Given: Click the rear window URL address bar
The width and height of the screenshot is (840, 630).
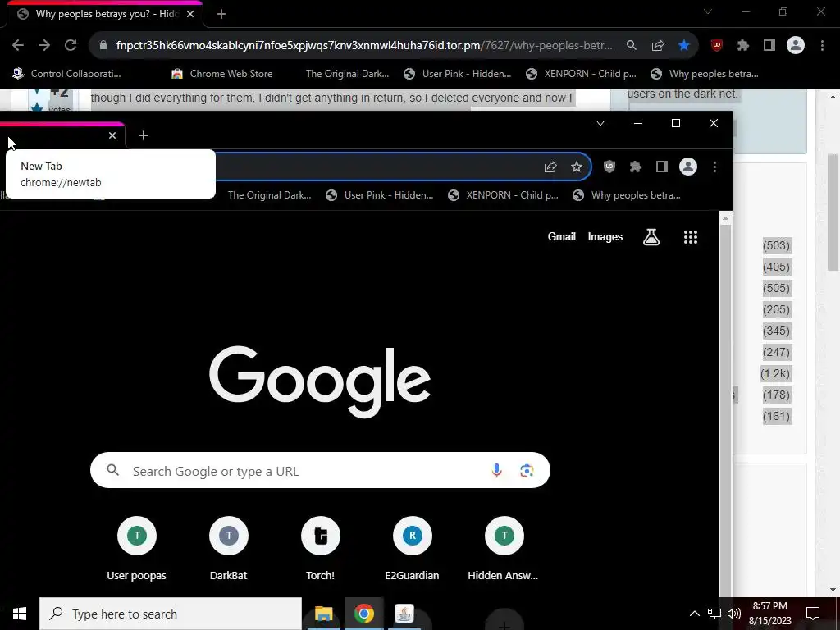Looking at the screenshot, I should click(x=364, y=46).
